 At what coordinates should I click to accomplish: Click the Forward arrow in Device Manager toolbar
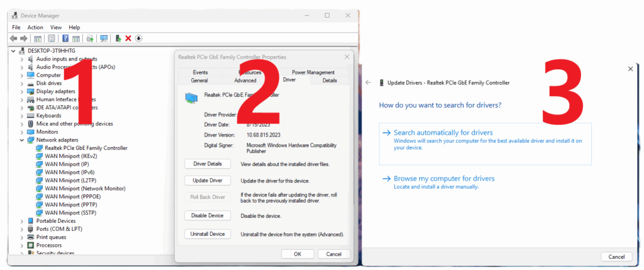point(23,38)
